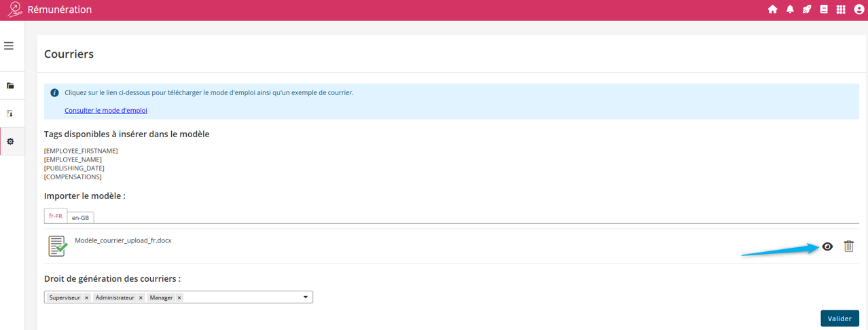
Task: Expand the hamburger sidebar menu
Action: pos(9,45)
